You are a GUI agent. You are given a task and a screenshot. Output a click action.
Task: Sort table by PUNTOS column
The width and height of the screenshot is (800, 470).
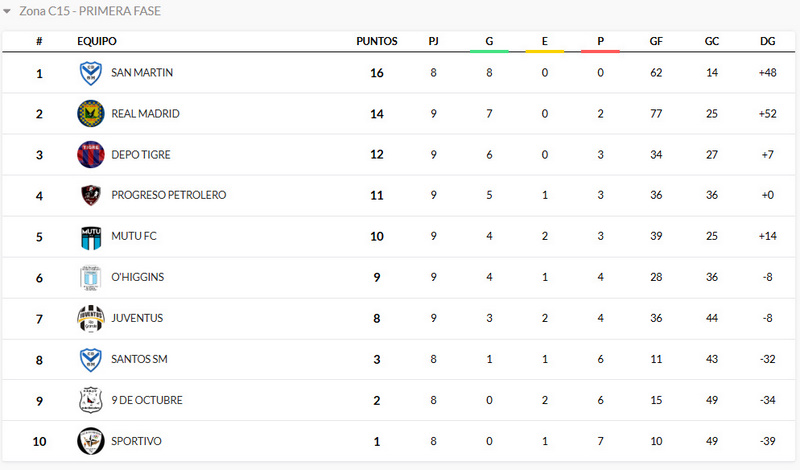click(377, 42)
